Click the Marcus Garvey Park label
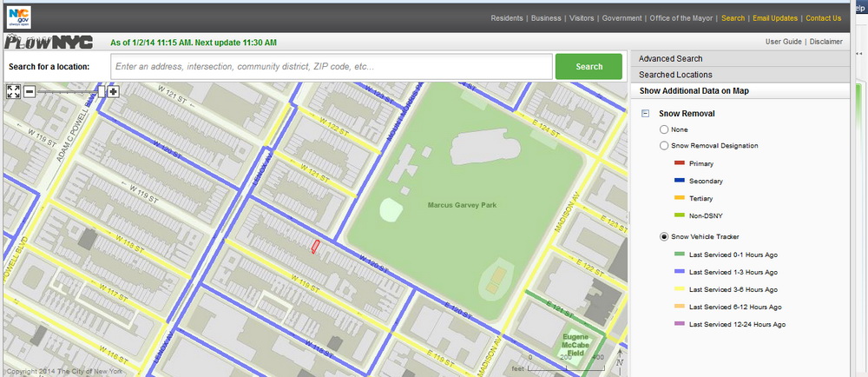 click(463, 205)
